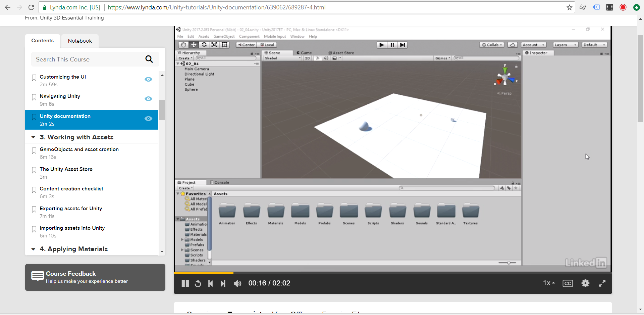Bookmark Content creation checklist video
644x315 pixels.
[x=34, y=190]
